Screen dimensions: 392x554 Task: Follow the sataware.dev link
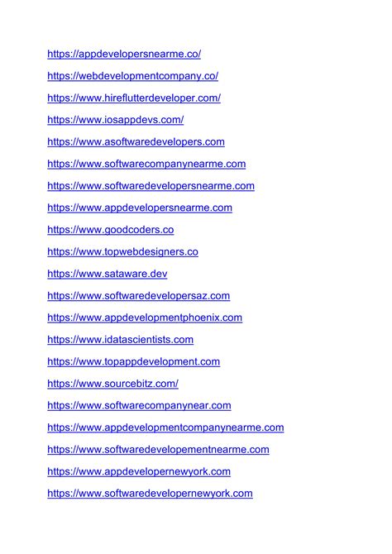(x=108, y=274)
